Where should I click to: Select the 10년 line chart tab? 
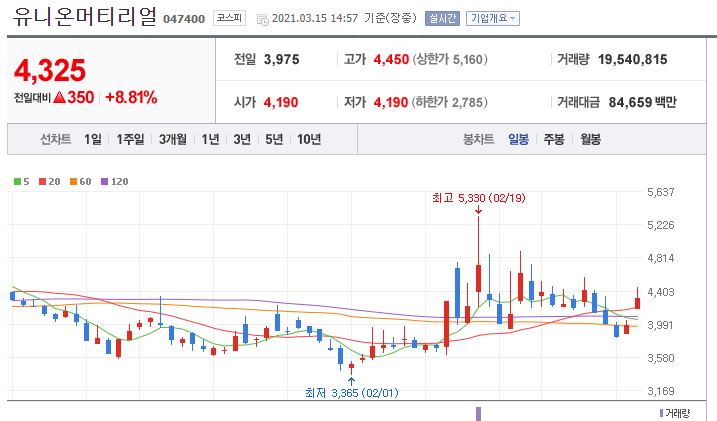(x=309, y=139)
